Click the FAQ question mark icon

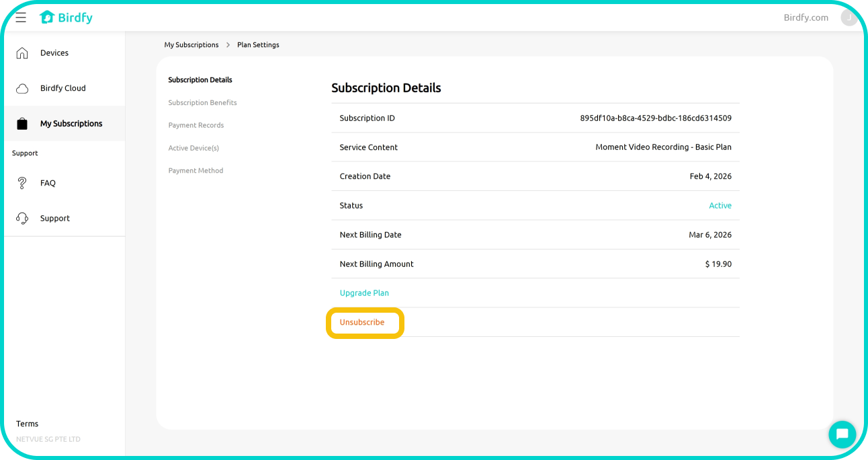[x=22, y=183]
